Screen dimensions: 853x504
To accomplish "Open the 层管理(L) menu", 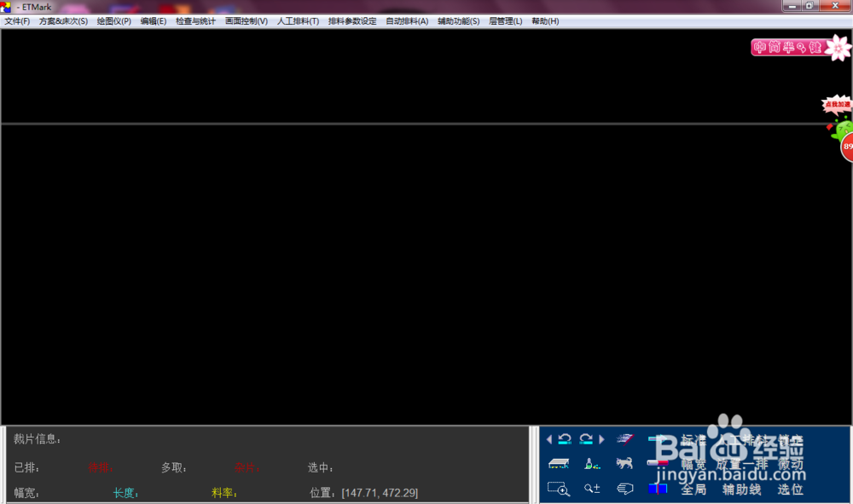I will 505,21.
